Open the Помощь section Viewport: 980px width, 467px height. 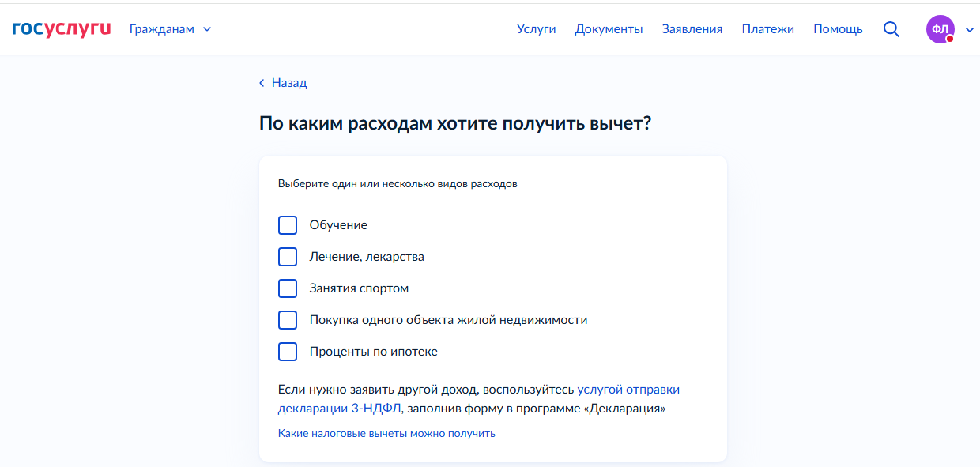click(x=838, y=29)
